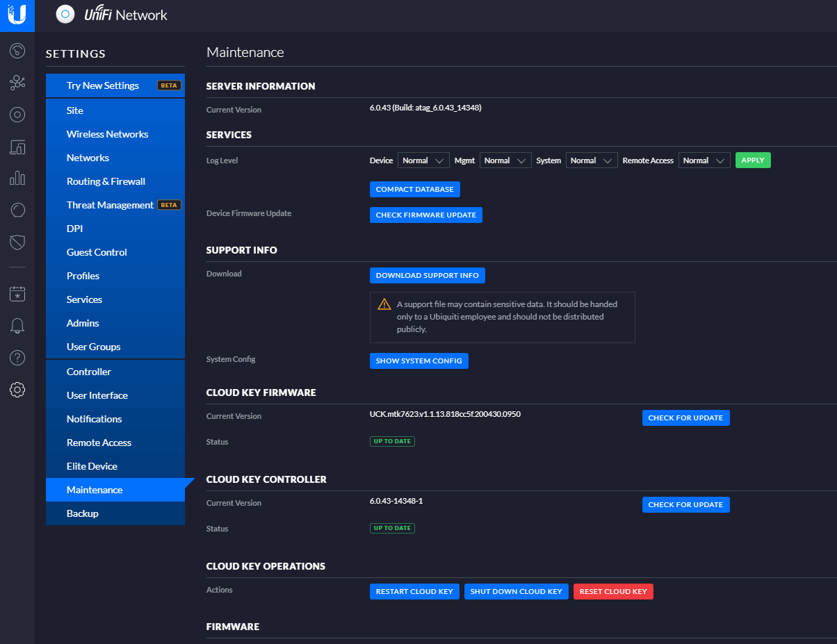Click the BETA badge beside Try New Settings

170,85
